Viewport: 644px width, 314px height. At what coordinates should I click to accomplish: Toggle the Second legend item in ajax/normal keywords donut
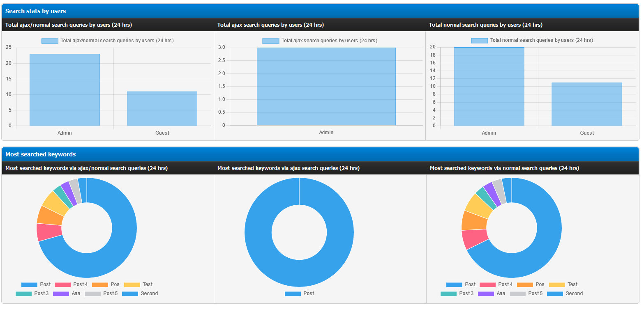140,293
